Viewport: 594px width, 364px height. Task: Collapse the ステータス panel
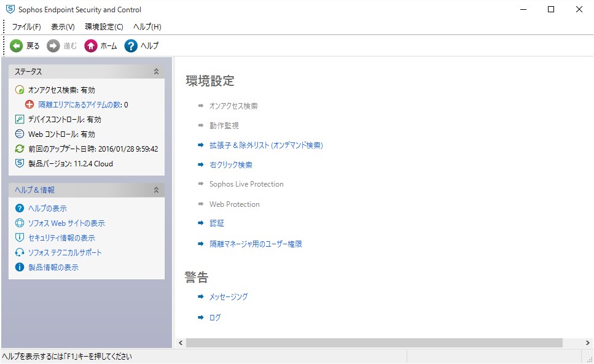tap(156, 72)
